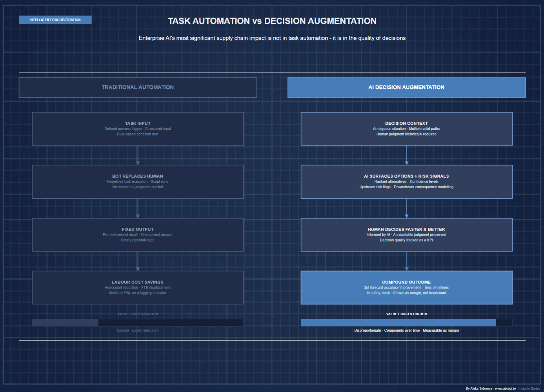Select the AI Decision Augmentation header
The width and height of the screenshot is (544, 392).
(406, 87)
